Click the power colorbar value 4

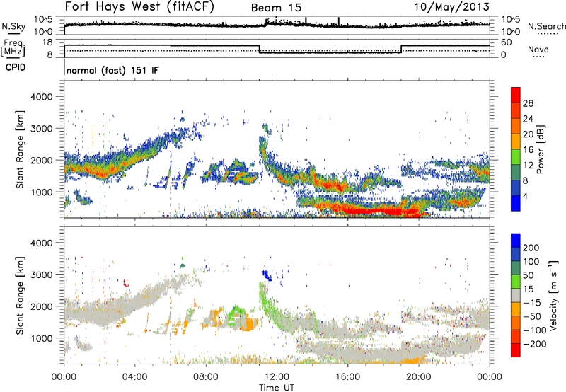tap(525, 196)
